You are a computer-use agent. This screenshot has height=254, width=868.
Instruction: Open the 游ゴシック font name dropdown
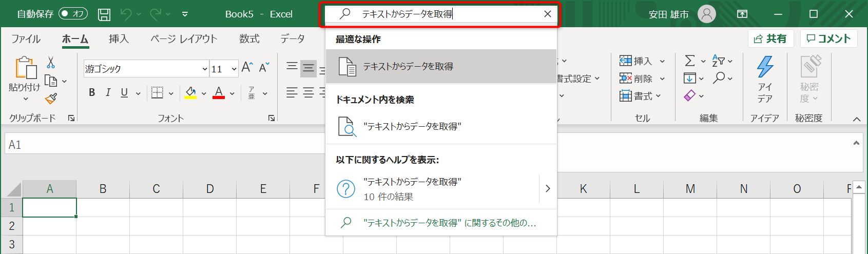pos(205,69)
